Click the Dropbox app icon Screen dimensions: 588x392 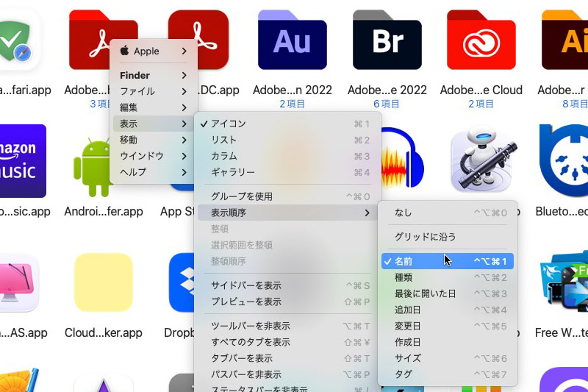coord(182,282)
